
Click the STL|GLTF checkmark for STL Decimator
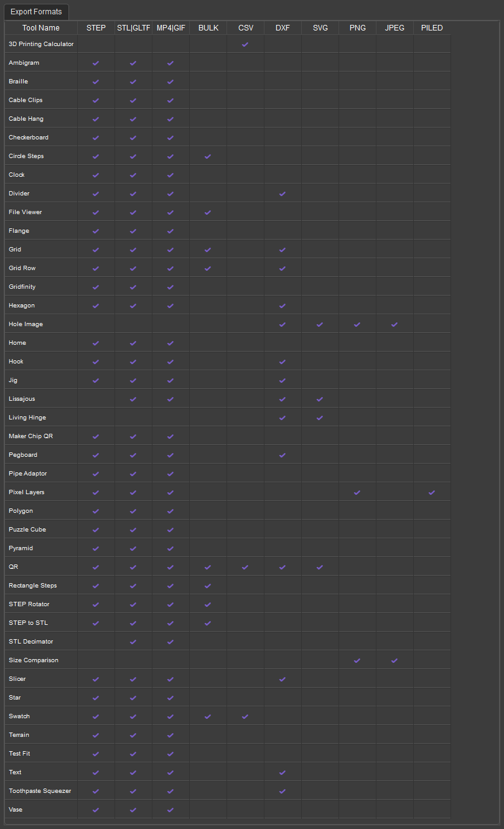coord(133,642)
